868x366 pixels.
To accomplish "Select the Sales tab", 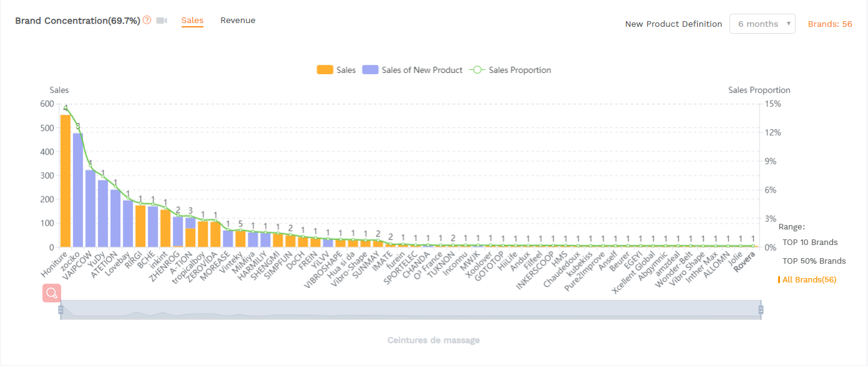I will pos(192,21).
